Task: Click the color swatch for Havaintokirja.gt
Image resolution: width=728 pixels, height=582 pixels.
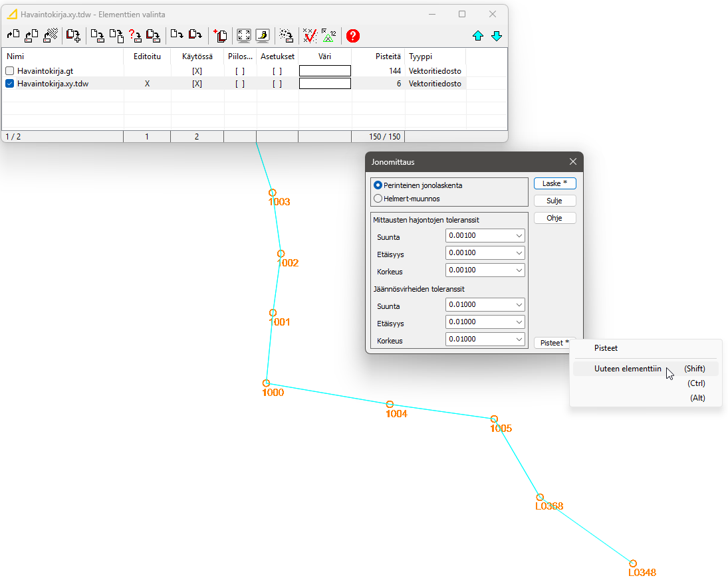Action: click(324, 71)
